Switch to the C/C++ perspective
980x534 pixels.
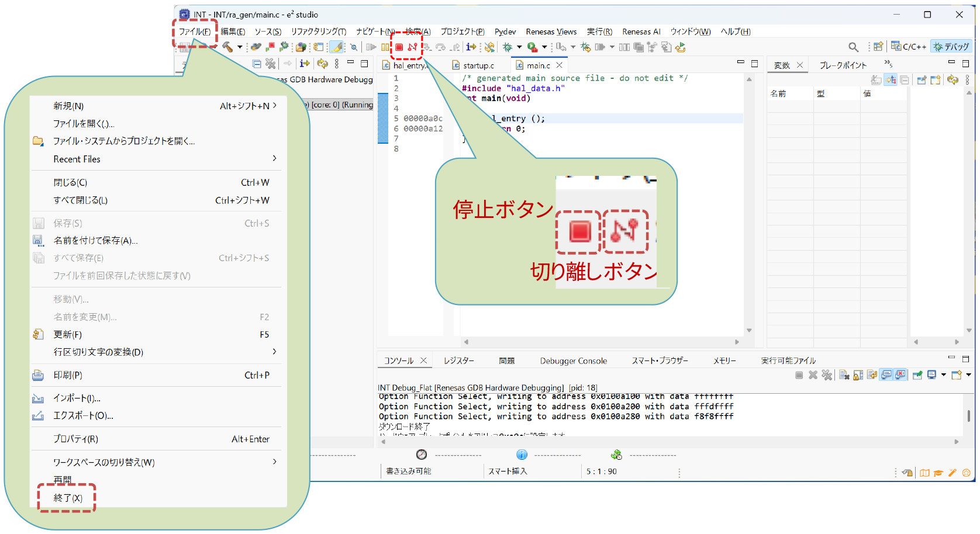909,47
